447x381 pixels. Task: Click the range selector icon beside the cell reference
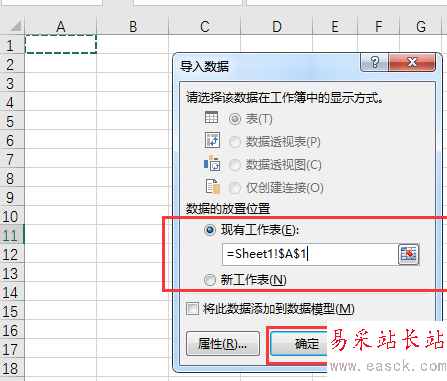[409, 254]
